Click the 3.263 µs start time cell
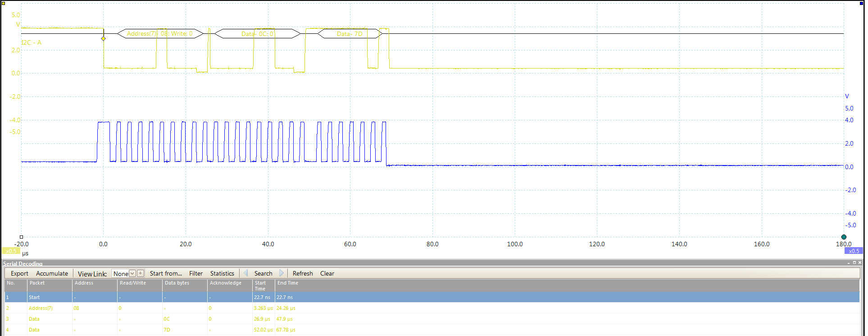This screenshot has width=868, height=336. tap(264, 308)
